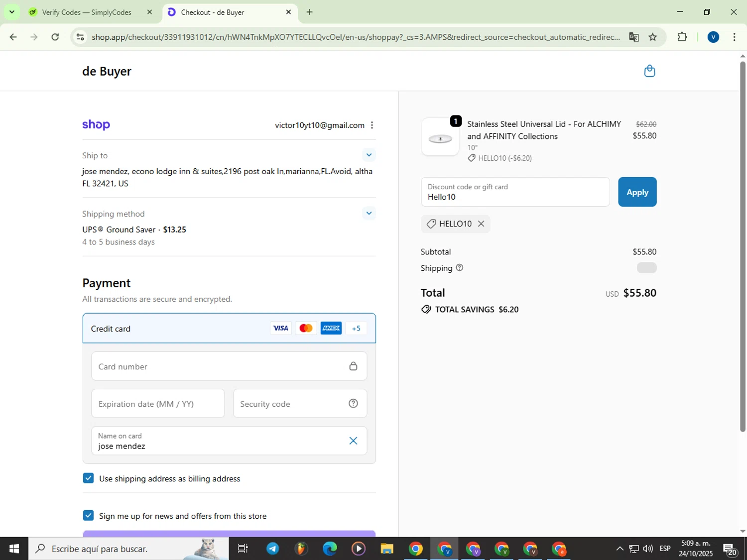Close the Checkout - de Buyer tab

click(x=288, y=12)
